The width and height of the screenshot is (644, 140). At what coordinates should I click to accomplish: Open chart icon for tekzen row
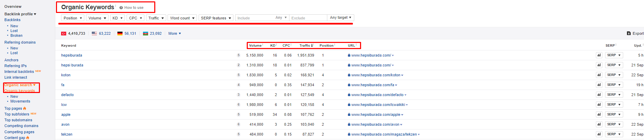(599, 134)
